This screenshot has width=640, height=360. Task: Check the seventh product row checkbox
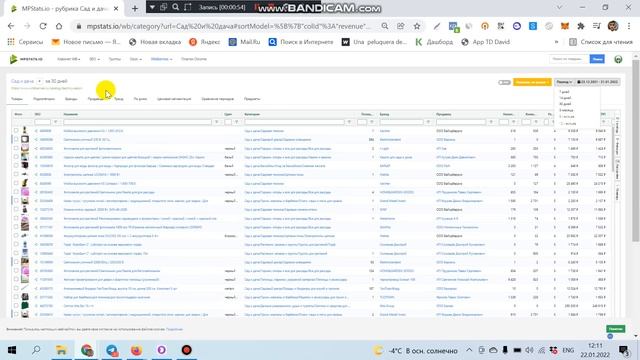tap(16, 183)
